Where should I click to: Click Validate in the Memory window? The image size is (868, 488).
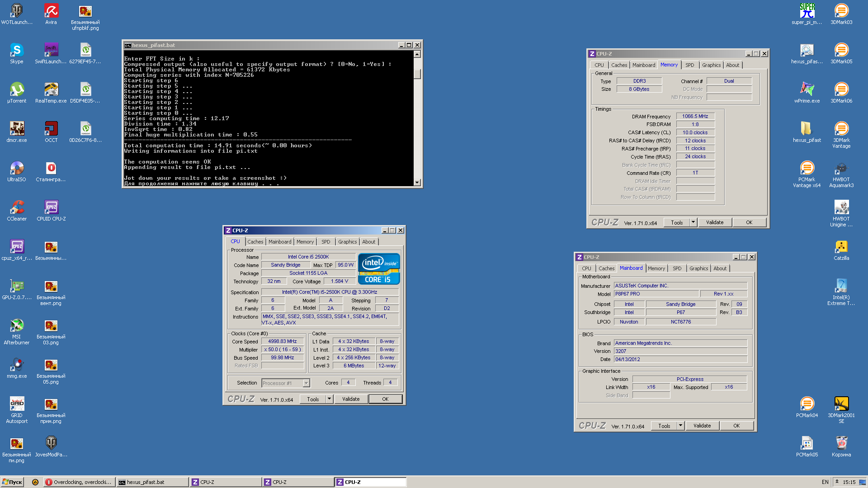[715, 222]
